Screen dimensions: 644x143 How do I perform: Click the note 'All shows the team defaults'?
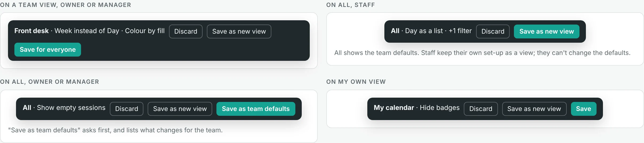coord(482,53)
